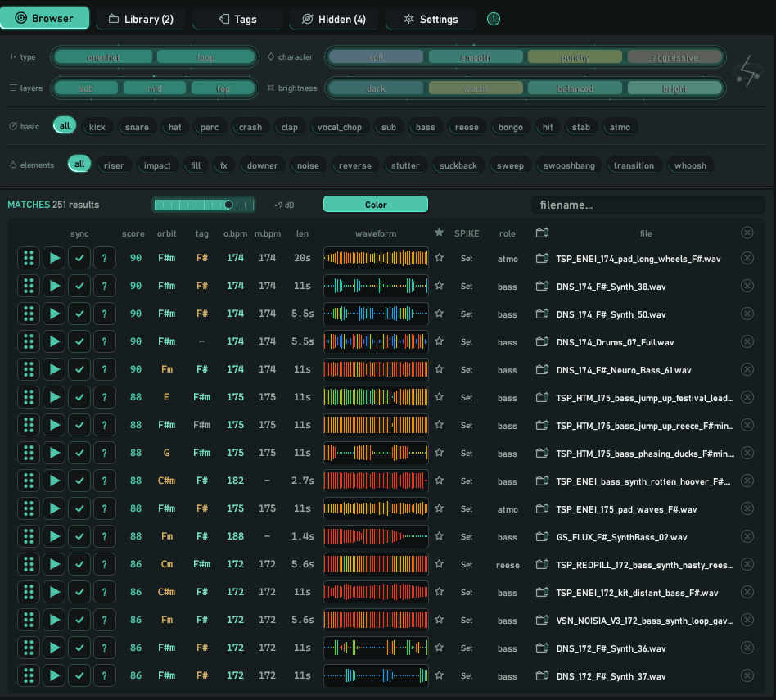Toggle the warm brightness filter

pyautogui.click(x=475, y=88)
